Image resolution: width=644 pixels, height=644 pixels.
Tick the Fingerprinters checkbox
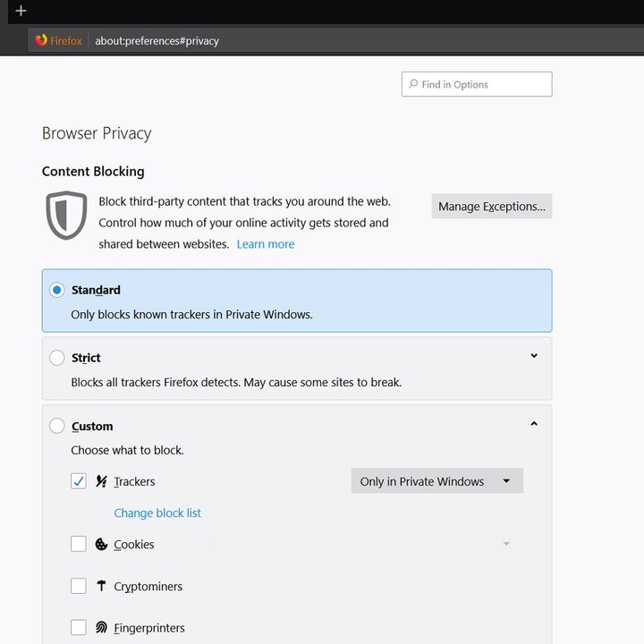(x=79, y=628)
